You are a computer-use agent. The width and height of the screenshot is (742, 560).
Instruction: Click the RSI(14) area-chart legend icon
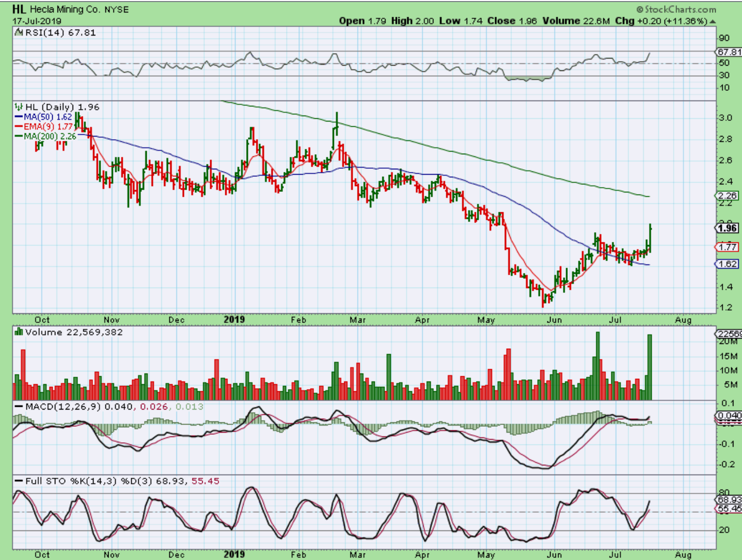pos(19,33)
